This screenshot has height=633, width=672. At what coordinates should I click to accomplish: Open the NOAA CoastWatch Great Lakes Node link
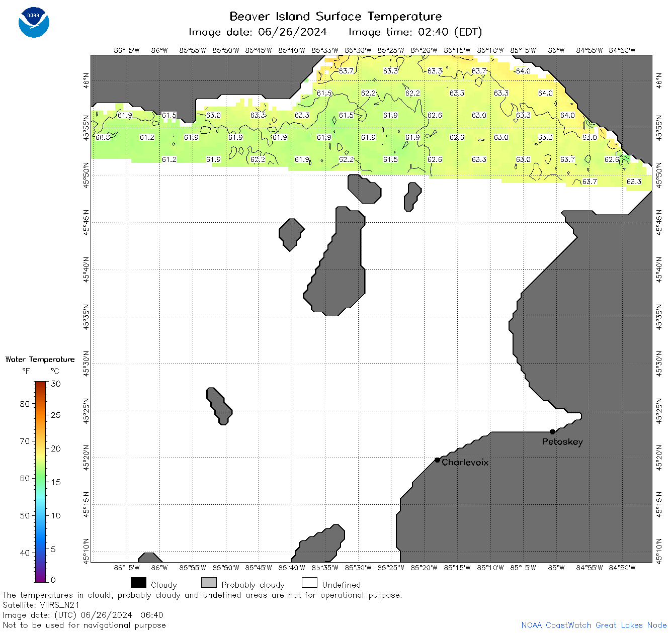pos(594,625)
